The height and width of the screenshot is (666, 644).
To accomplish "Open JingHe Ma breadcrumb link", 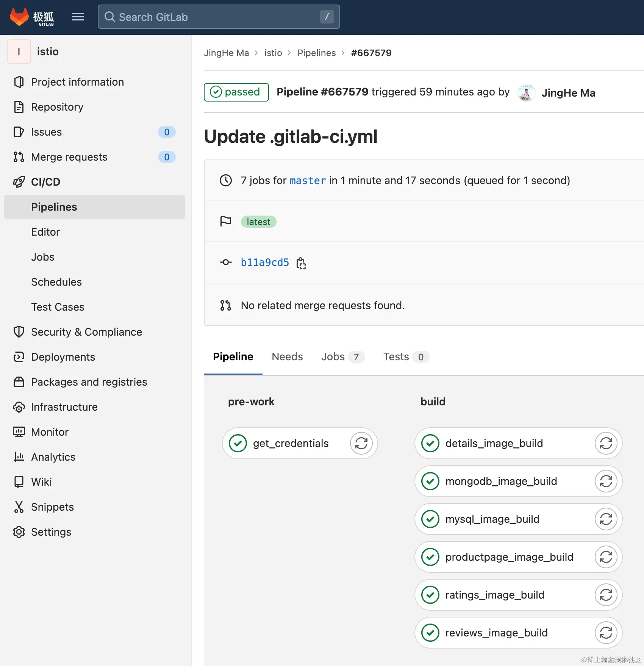I will click(227, 53).
